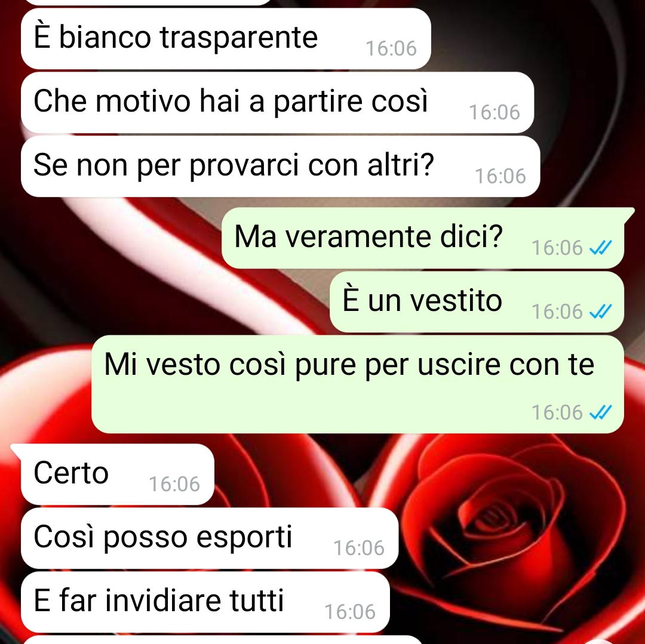Click read receipt ticks on 'Mi vesto così' message
Screen dimensions: 645x644
(x=601, y=412)
